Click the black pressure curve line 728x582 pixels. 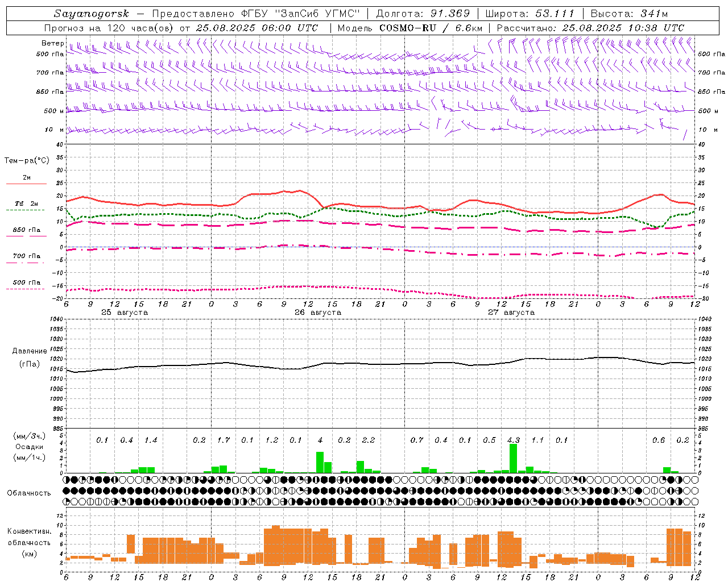(380, 364)
